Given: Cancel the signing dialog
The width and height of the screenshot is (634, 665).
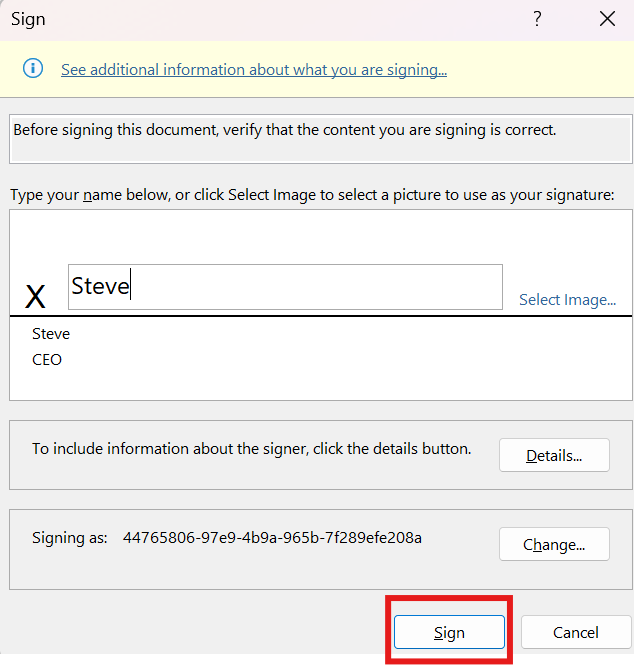Looking at the screenshot, I should (575, 632).
